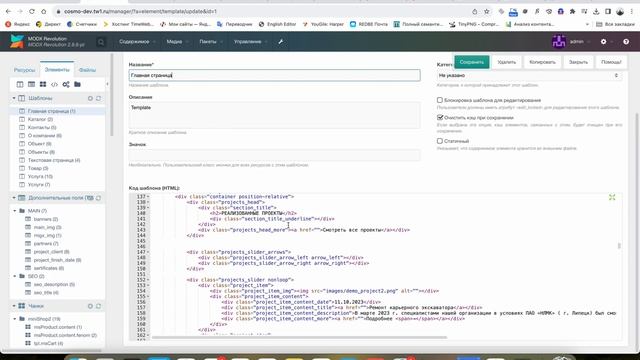The width and height of the screenshot is (640, 360).
Task: Open Все закладки bookmarks folder
Action: click(x=615, y=24)
